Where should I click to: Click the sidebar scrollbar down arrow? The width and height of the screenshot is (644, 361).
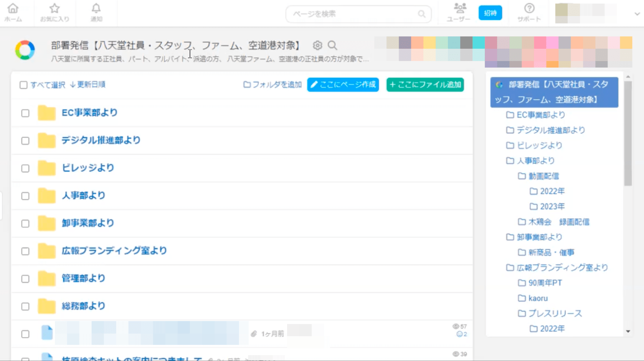point(628,331)
